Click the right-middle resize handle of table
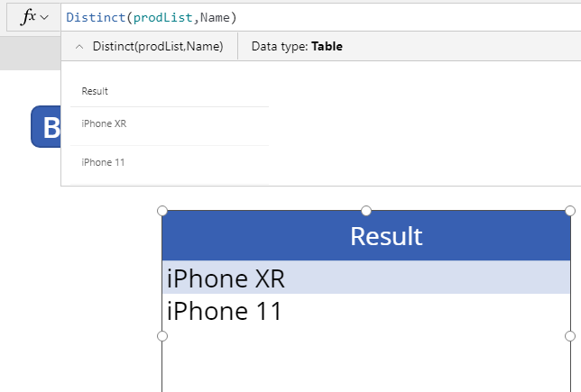Image resolution: width=581 pixels, height=392 pixels. (570, 336)
